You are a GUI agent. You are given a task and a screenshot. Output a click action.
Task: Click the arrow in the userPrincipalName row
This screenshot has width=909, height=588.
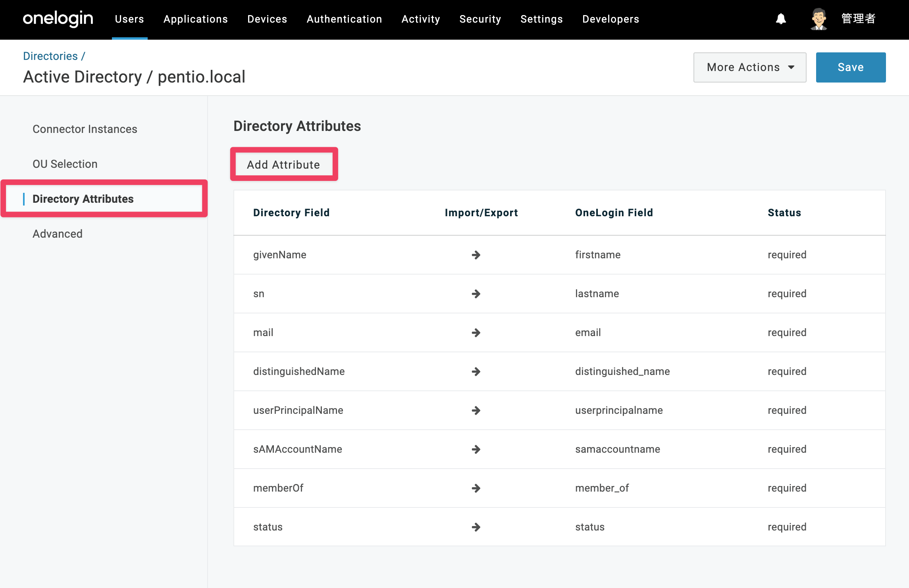pos(476,410)
